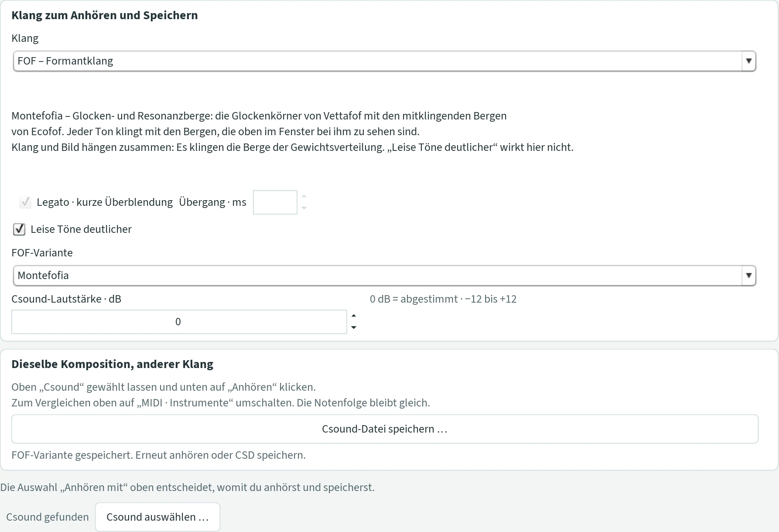779x532 pixels.
Task: Focus the Csound-Lautstärke dB value field
Action: point(179,322)
